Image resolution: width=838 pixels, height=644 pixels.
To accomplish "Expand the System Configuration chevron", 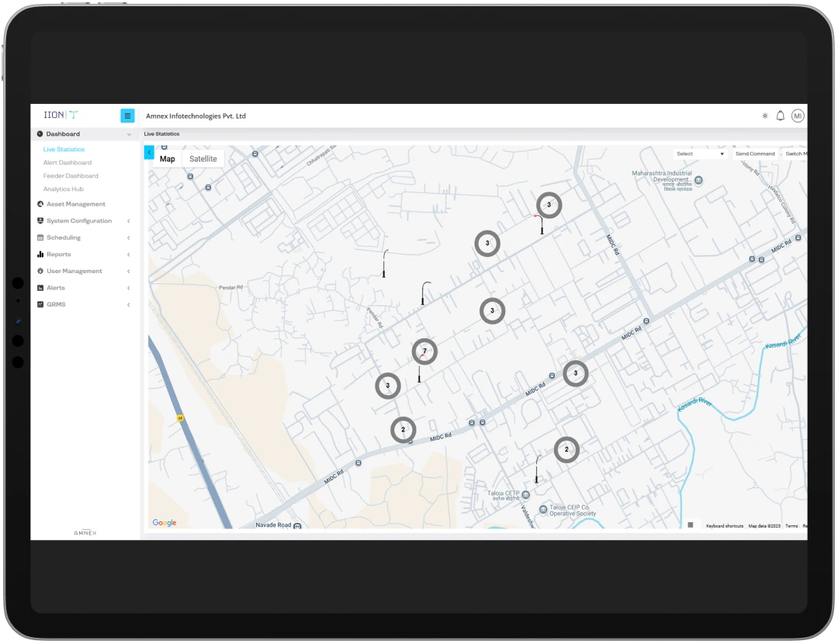I will click(129, 220).
